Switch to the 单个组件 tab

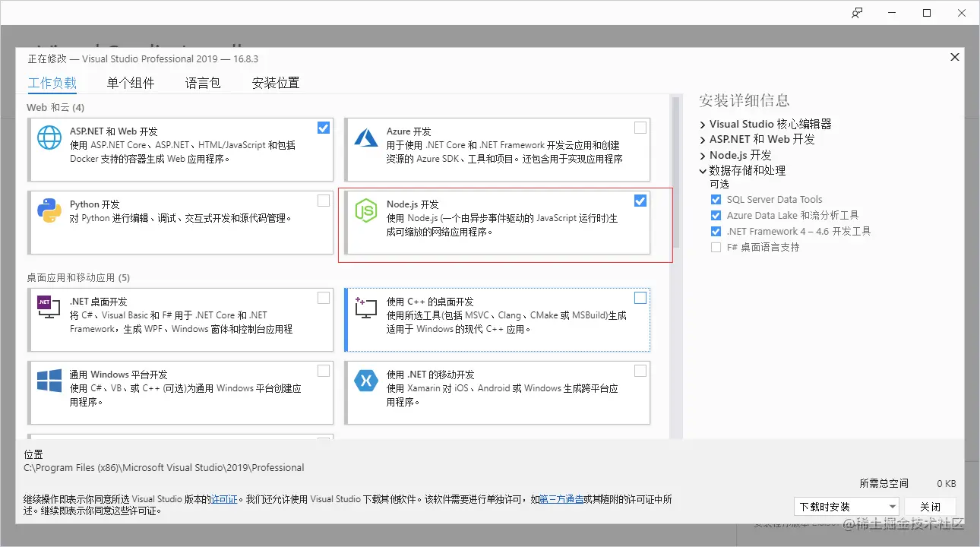pyautogui.click(x=131, y=84)
